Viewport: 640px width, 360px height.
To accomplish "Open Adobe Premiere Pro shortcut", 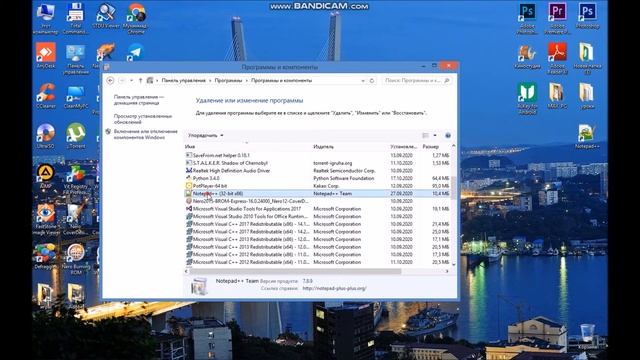I will 557,18.
